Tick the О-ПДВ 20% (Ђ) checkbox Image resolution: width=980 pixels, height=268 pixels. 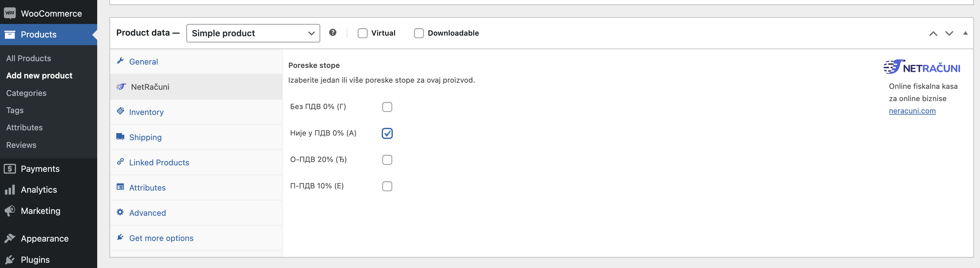tap(387, 160)
